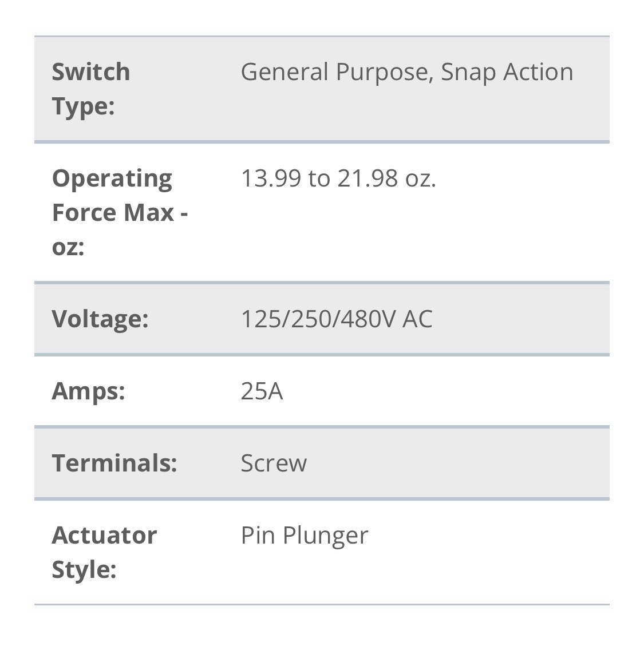
Task: Select the Operating Force Max label
Action: pyautogui.click(x=120, y=212)
